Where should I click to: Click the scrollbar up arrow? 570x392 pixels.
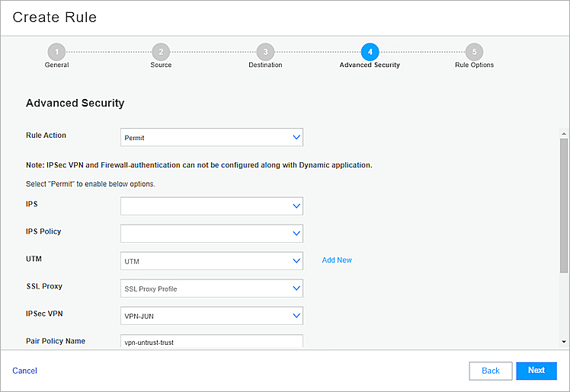[564, 133]
